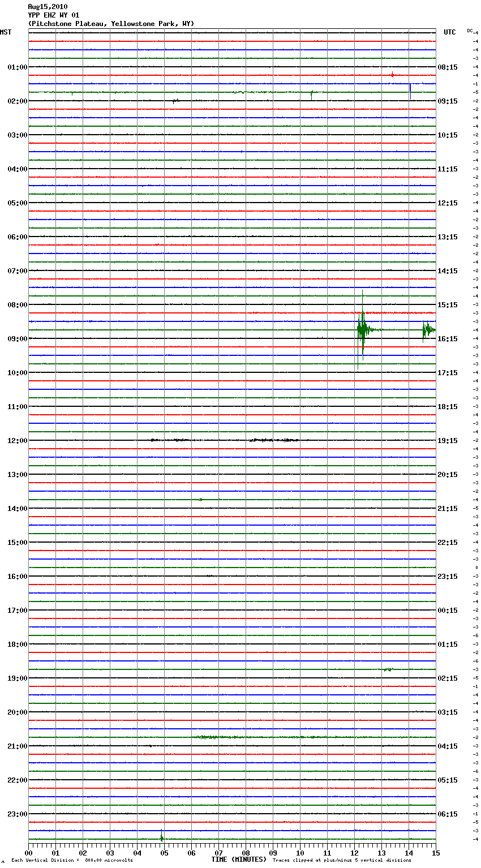The height and width of the screenshot is (868, 481).
Task: Click the Each Vertical Division scale note
Action: [x=72, y=860]
